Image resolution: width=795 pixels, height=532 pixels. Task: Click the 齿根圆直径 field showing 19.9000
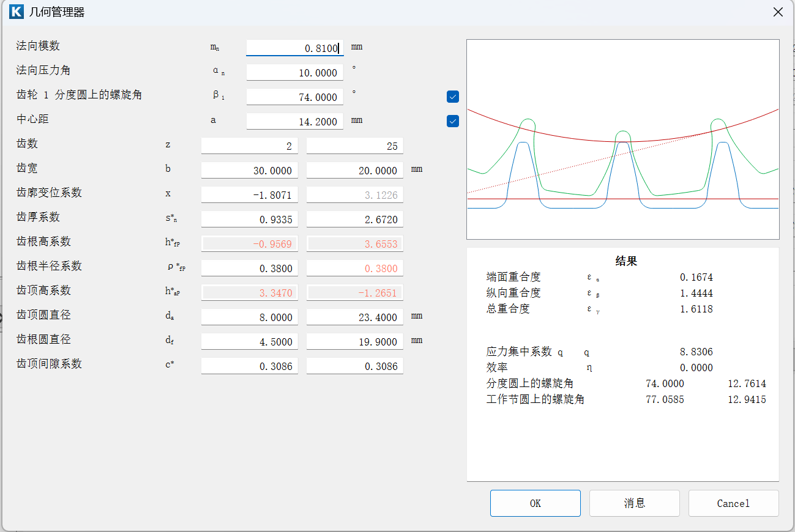point(354,341)
